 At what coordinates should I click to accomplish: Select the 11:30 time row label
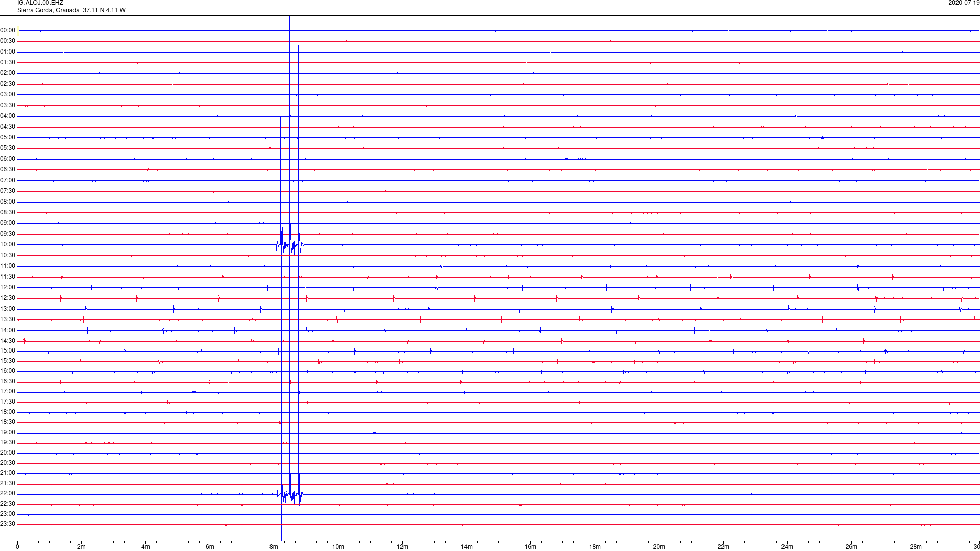click(x=8, y=277)
